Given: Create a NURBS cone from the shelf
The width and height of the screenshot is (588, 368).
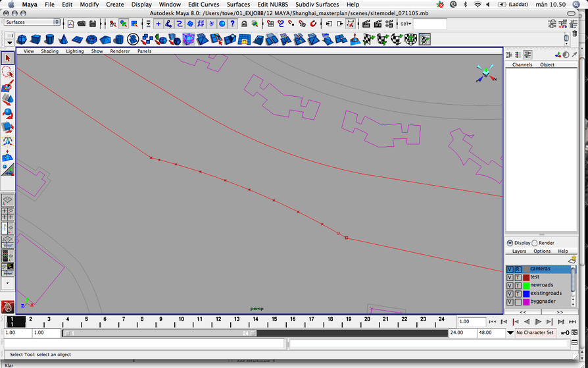Looking at the screenshot, I should pyautogui.click(x=63, y=39).
